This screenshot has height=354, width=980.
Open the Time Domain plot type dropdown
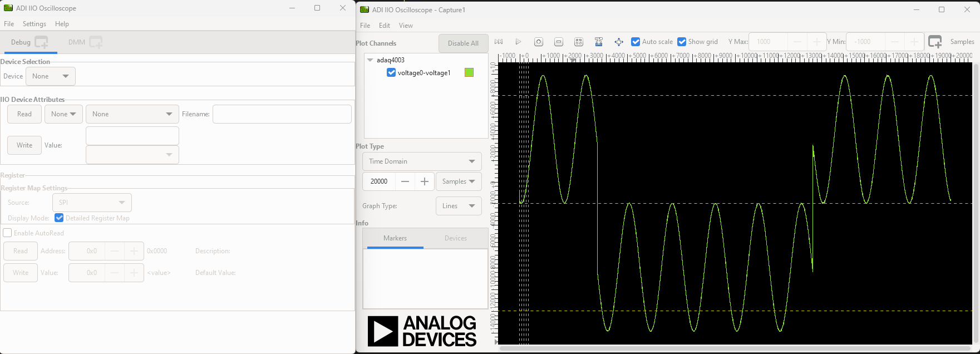coord(422,161)
